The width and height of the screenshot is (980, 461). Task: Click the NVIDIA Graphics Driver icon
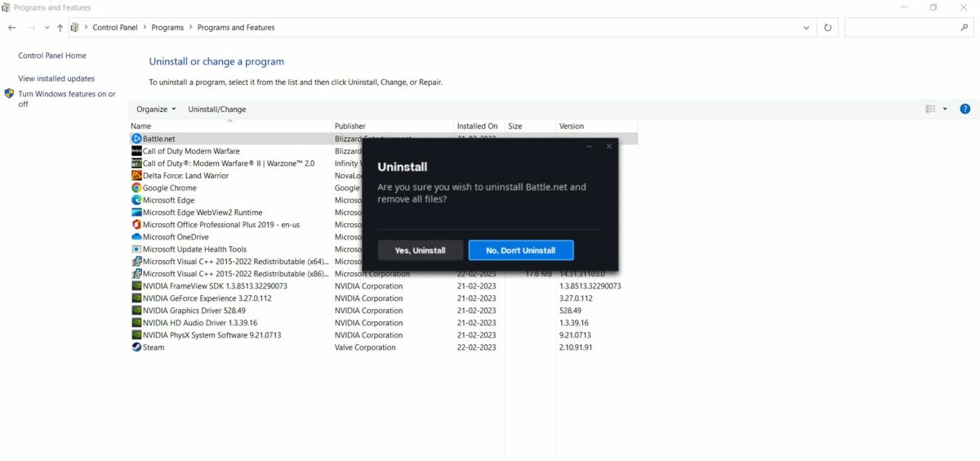(136, 311)
